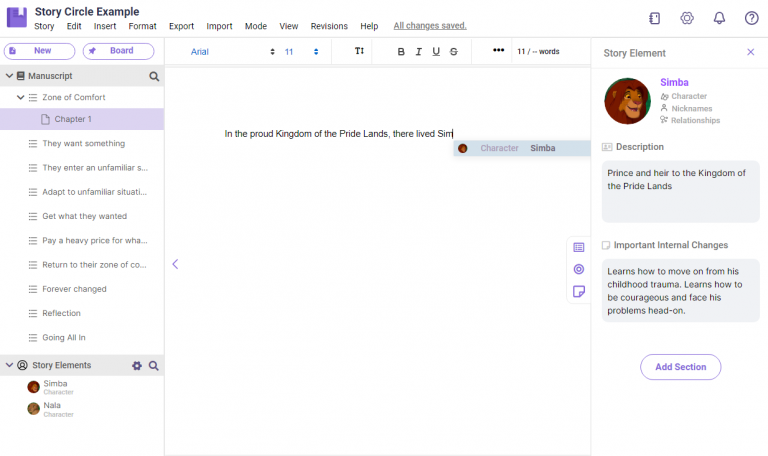The image size is (768, 456).
Task: Open Story Elements settings gear
Action: point(137,365)
